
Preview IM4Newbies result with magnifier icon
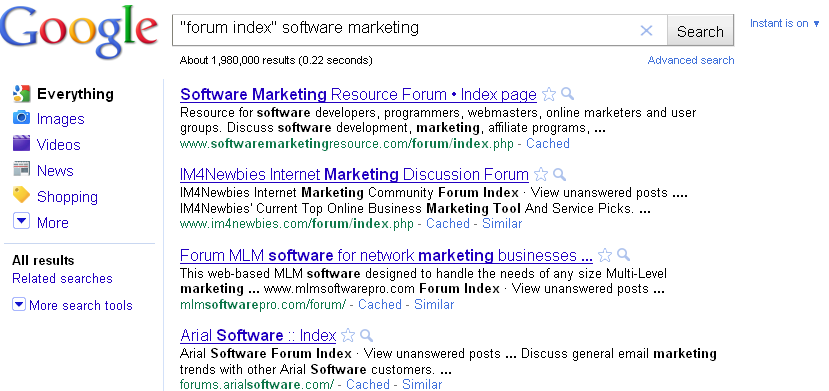tap(559, 174)
